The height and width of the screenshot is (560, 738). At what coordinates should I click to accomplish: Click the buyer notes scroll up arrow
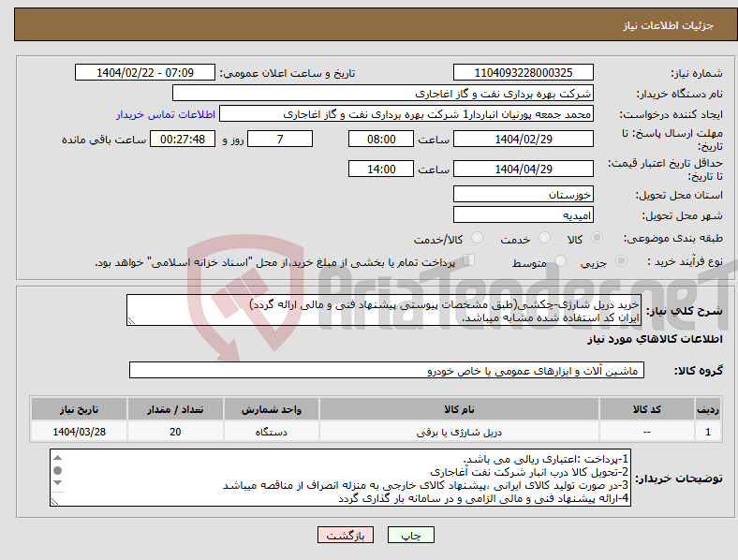click(x=57, y=457)
